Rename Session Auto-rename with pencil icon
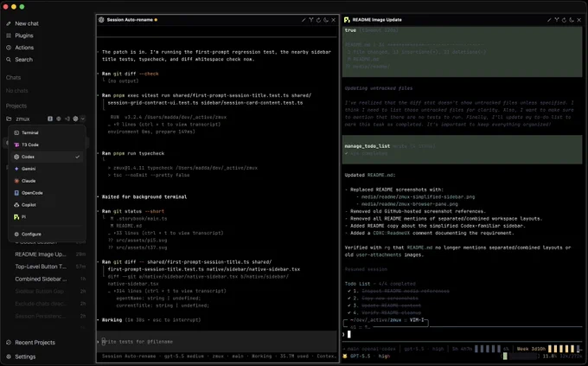The height and width of the screenshot is (366, 588). pos(304,20)
